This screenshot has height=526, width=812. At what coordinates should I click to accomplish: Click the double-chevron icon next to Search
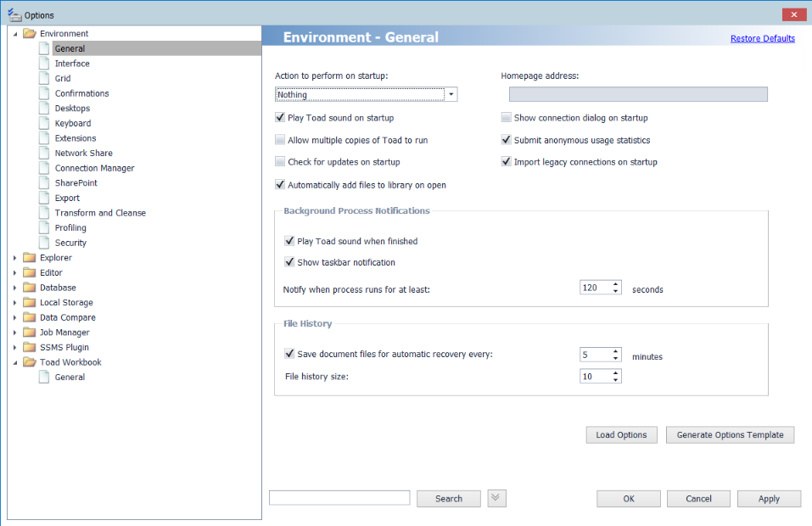point(497,498)
